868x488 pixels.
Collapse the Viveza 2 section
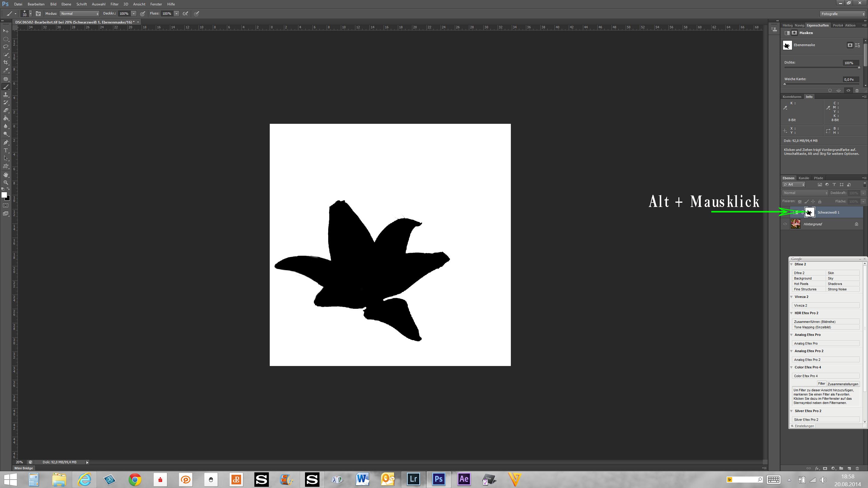tap(791, 297)
